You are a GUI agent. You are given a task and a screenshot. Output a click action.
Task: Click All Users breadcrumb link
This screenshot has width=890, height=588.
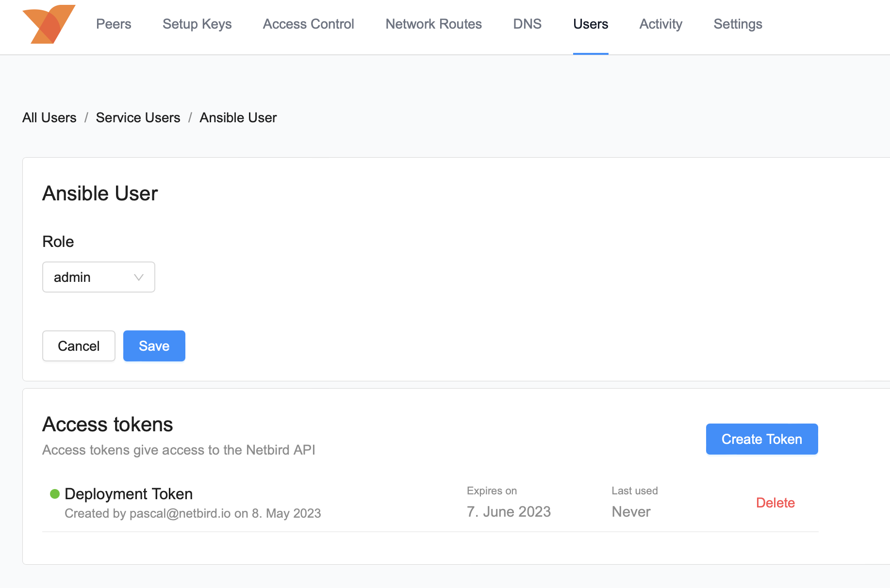tap(49, 118)
